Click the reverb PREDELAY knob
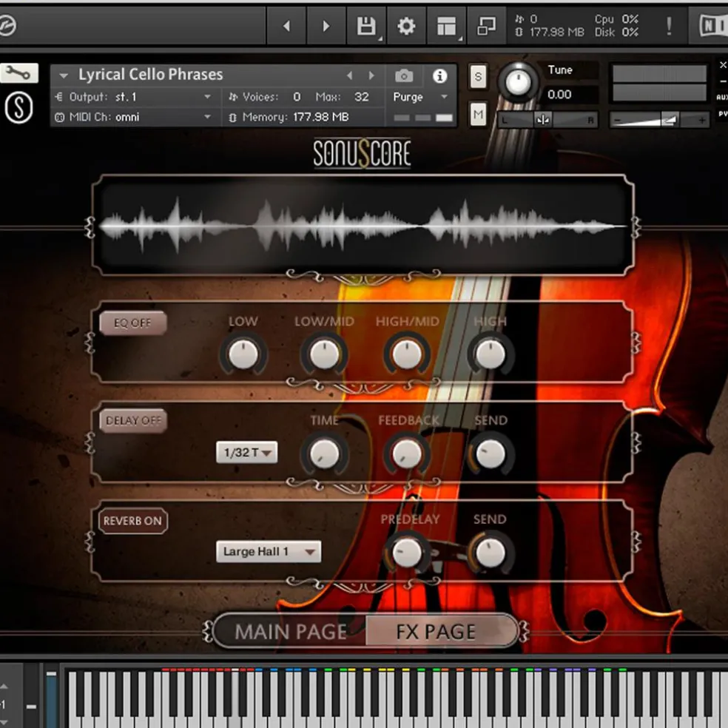Image resolution: width=728 pixels, height=728 pixels. pos(407,553)
